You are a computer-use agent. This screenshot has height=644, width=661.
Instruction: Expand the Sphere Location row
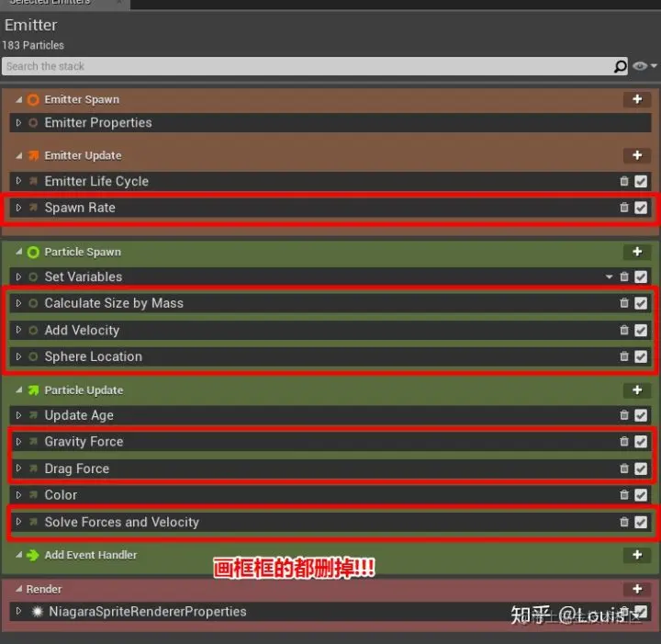pyautogui.click(x=18, y=356)
